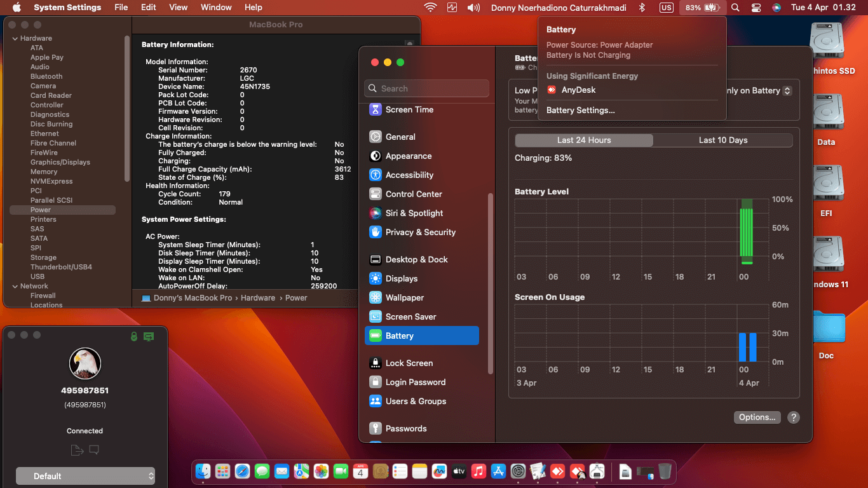Select Firewall in the Network tree
The image size is (868, 488).
pos(43,295)
